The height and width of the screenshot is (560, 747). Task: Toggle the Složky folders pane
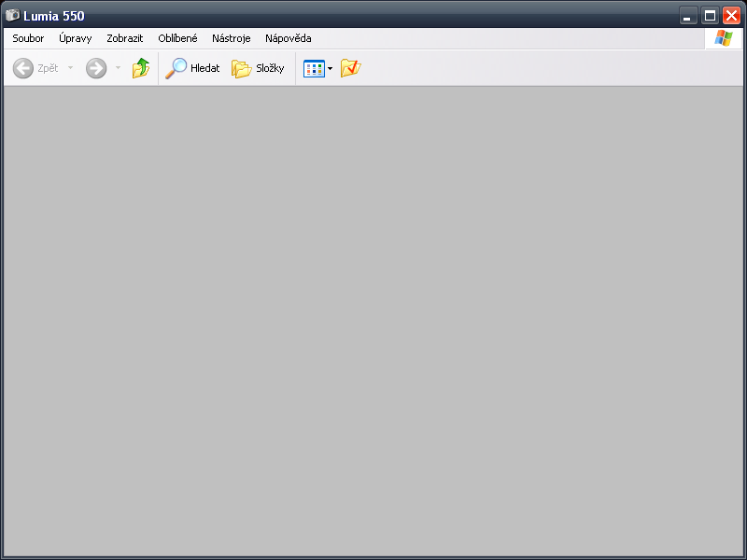click(x=258, y=68)
